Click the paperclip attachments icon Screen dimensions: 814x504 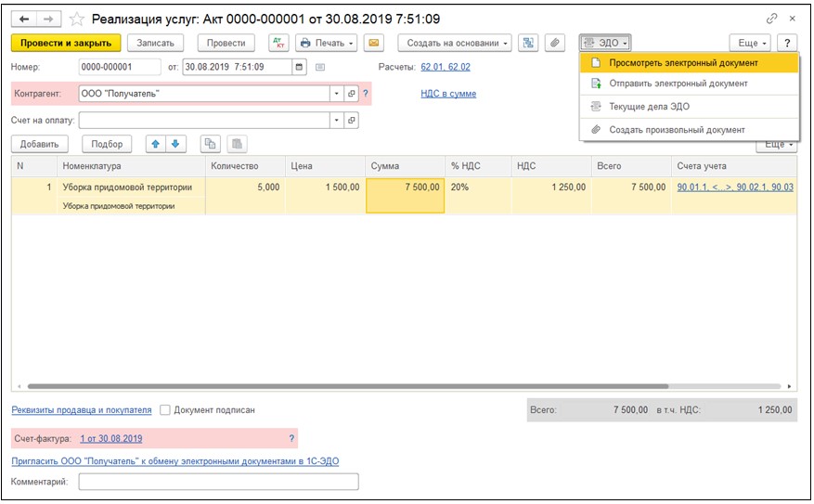coord(555,43)
